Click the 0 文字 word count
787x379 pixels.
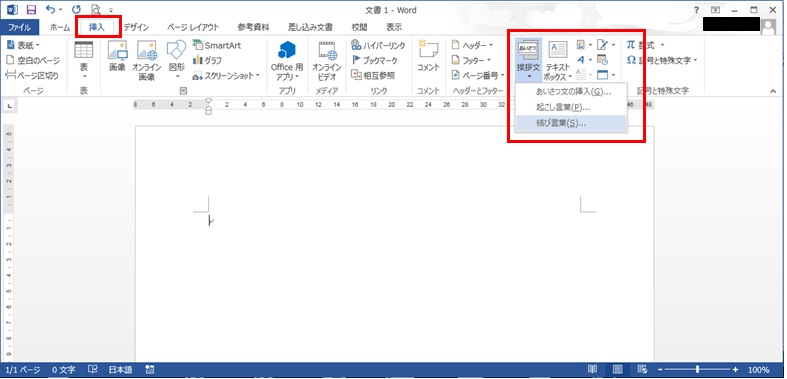point(65,370)
